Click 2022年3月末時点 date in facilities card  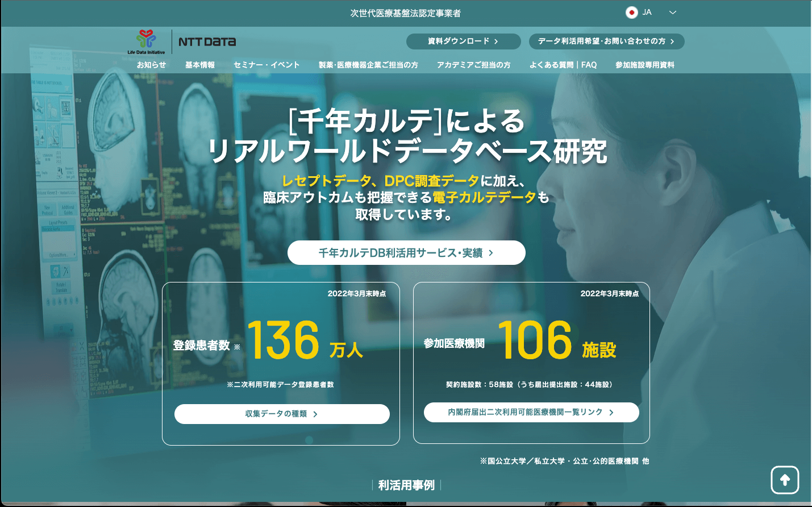[610, 294]
